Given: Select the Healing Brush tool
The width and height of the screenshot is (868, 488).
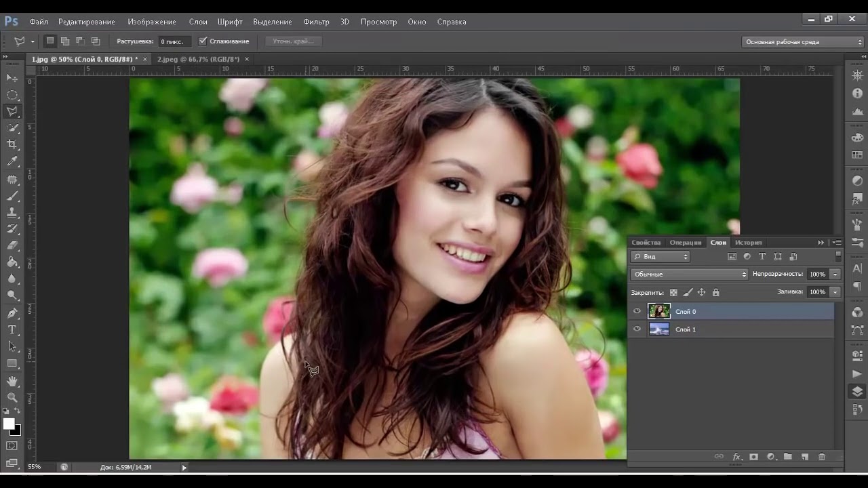Looking at the screenshot, I should tap(12, 179).
